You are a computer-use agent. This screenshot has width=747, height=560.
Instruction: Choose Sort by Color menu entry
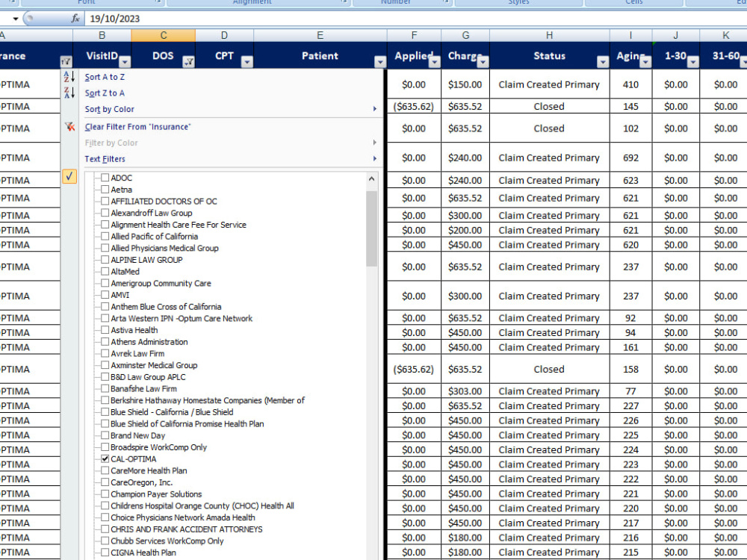(x=110, y=109)
